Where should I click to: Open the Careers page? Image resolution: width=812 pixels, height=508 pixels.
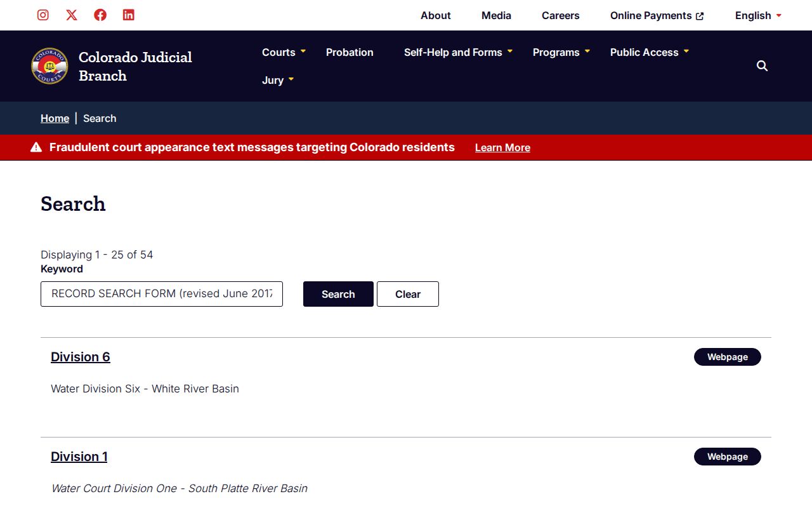pyautogui.click(x=561, y=15)
